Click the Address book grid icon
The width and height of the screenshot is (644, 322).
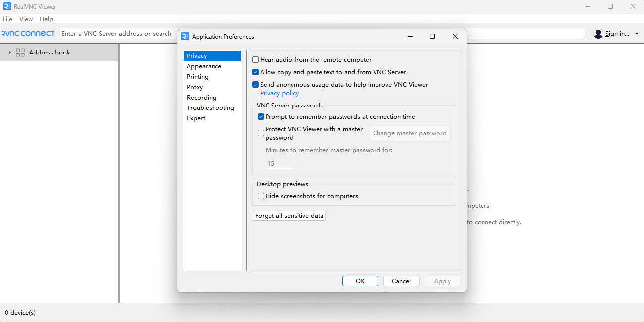(20, 53)
